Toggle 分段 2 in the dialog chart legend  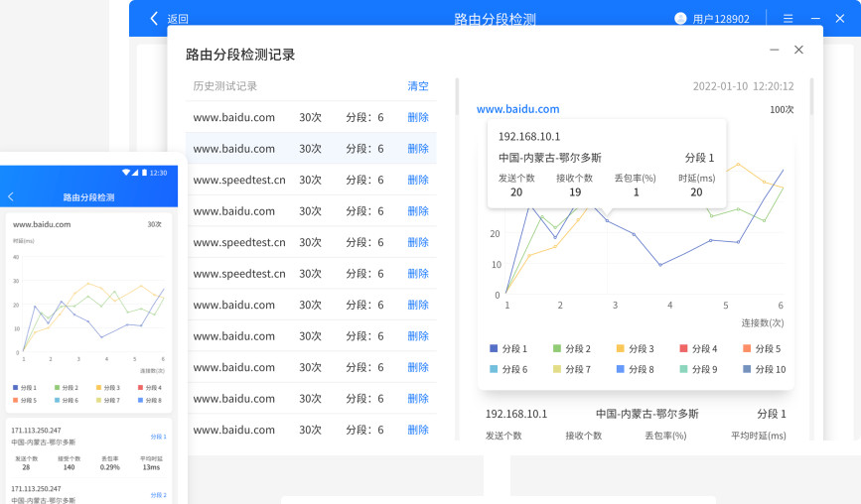572,348
